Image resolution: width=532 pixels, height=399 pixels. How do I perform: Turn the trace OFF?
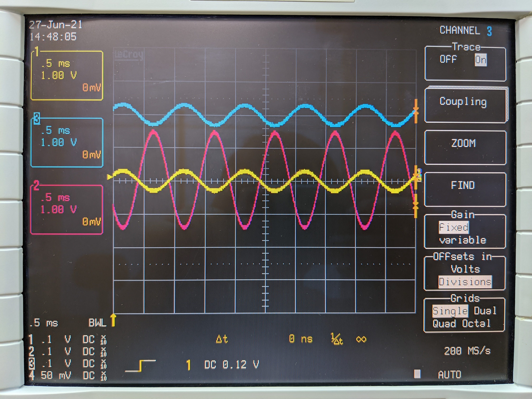tap(448, 59)
